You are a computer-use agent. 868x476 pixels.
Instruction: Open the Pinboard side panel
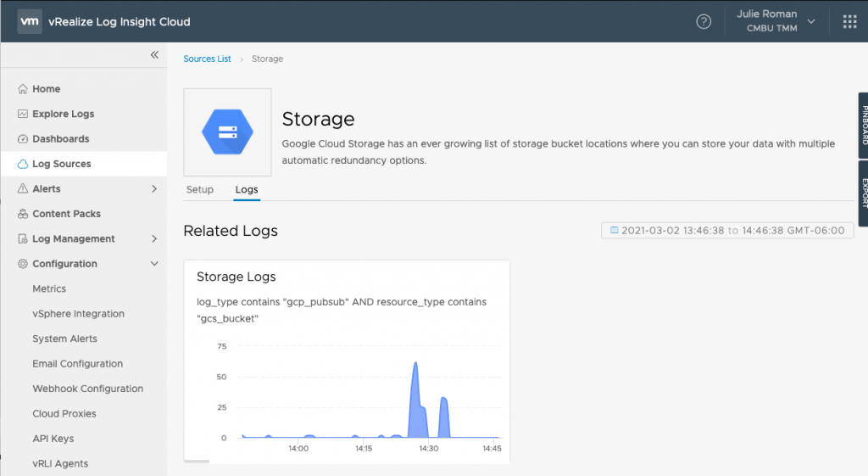coord(864,126)
